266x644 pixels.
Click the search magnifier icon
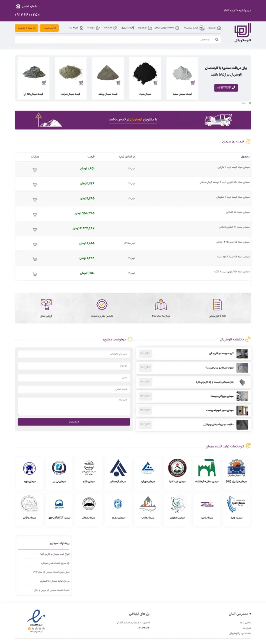click(216, 40)
